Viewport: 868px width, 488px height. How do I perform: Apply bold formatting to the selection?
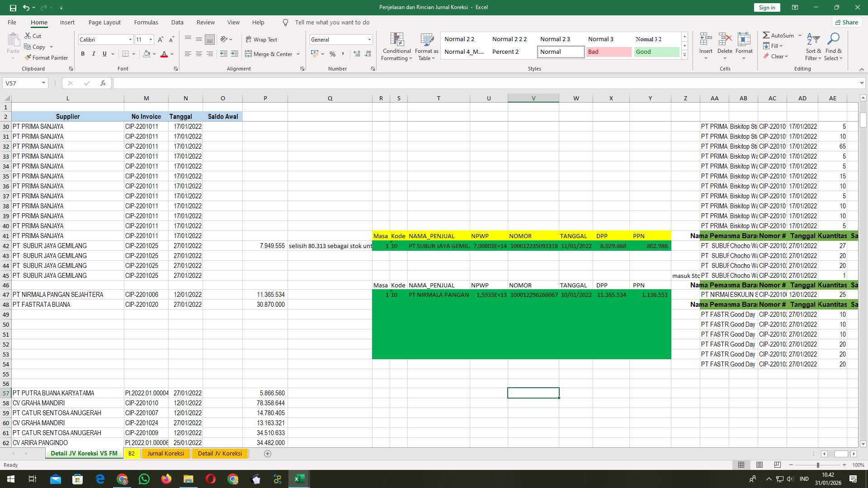point(83,54)
